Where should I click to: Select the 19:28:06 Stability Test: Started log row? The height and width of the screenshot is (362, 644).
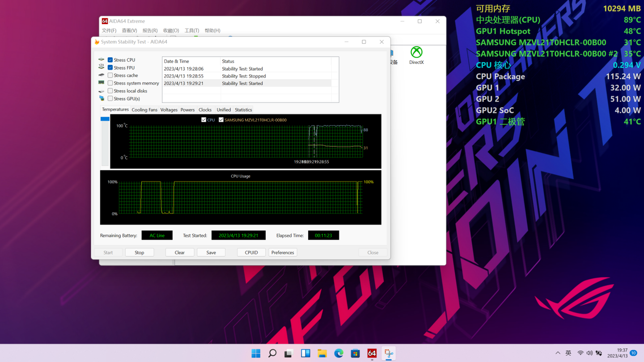(x=247, y=69)
